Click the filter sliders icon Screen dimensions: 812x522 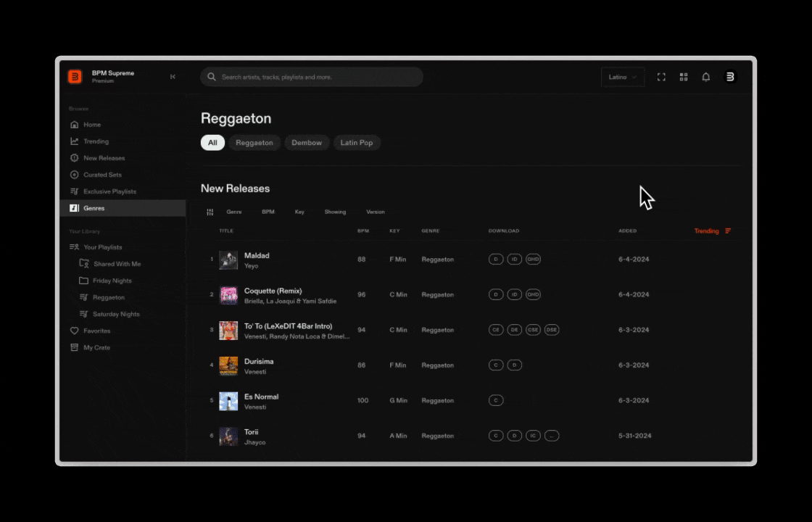pos(210,212)
